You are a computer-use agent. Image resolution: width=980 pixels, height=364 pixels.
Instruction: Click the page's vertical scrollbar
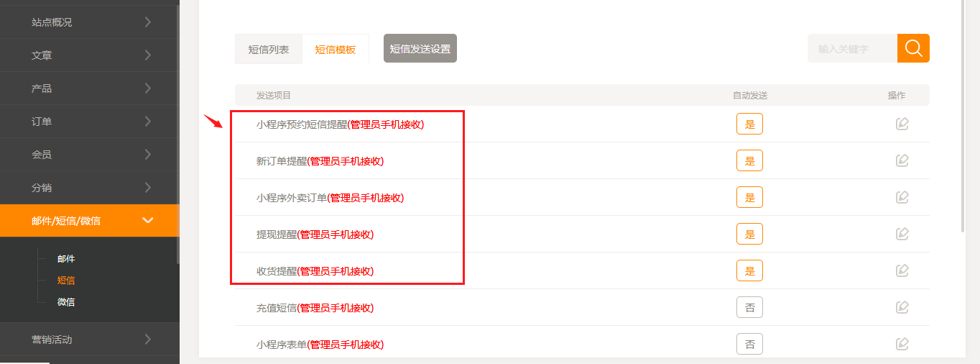[963, 115]
